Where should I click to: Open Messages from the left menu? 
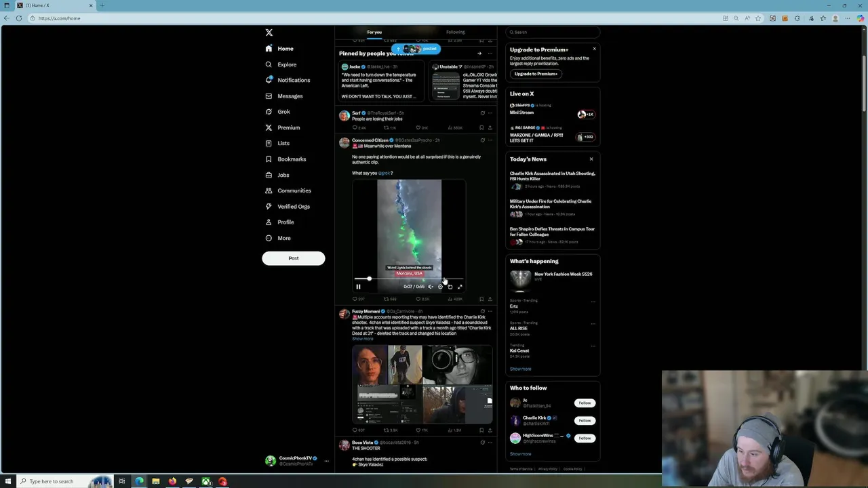coord(284,96)
